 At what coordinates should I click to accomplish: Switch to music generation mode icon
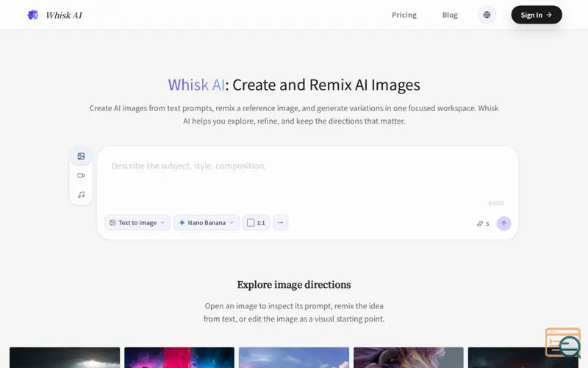point(81,195)
